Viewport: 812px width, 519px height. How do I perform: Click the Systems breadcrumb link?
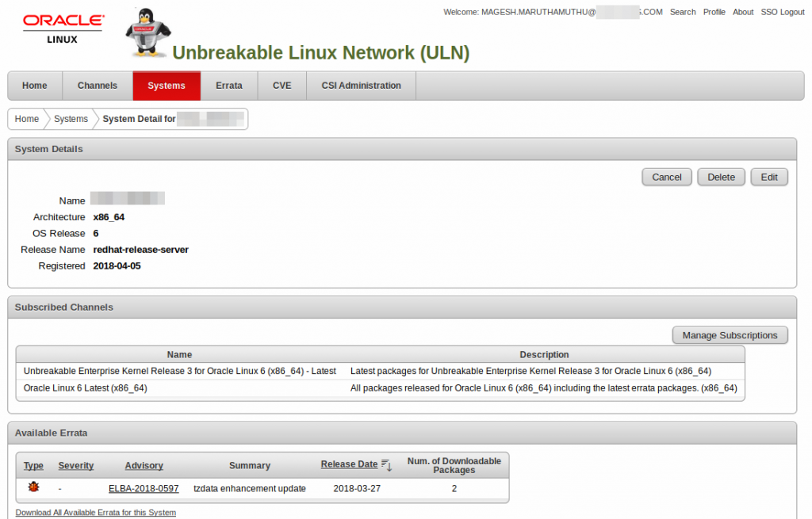click(71, 119)
